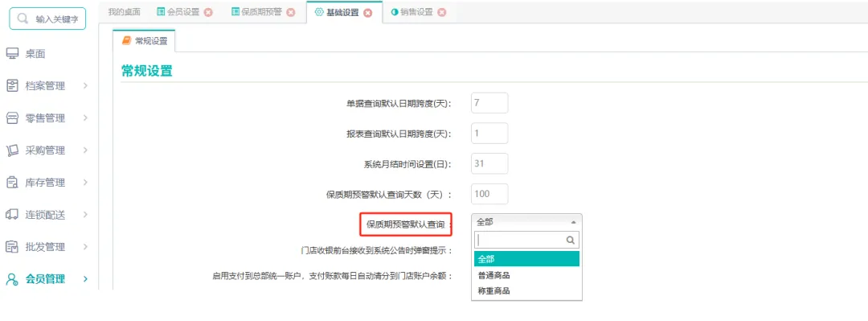
Task: Click the search icon inside the dropdown filter
Action: [570, 240]
